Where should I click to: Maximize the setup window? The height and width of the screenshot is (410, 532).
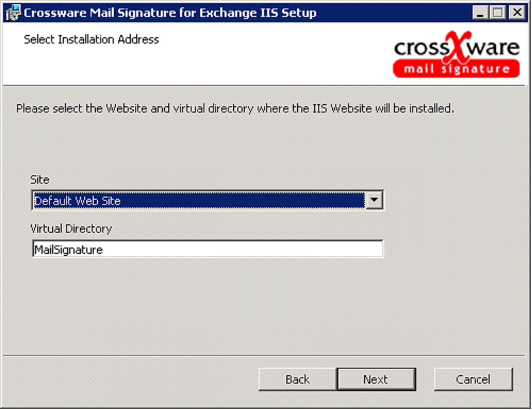(x=498, y=13)
